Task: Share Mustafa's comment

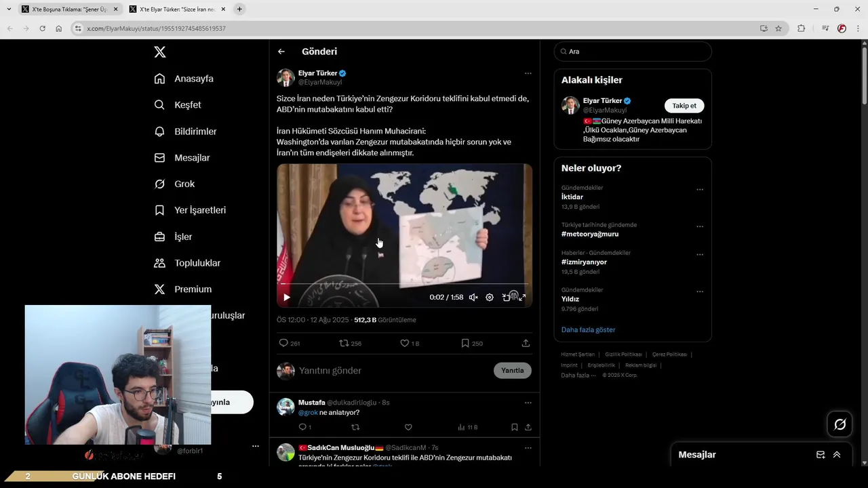Action: (x=528, y=427)
